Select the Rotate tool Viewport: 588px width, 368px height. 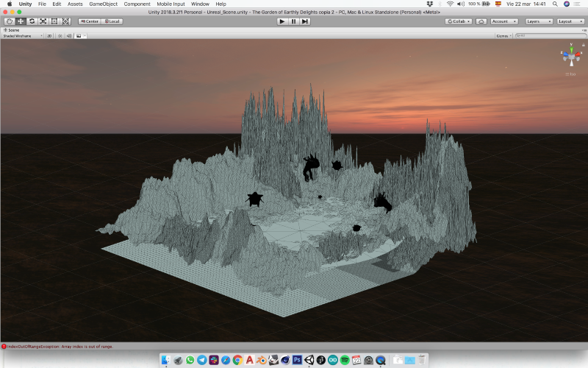32,21
